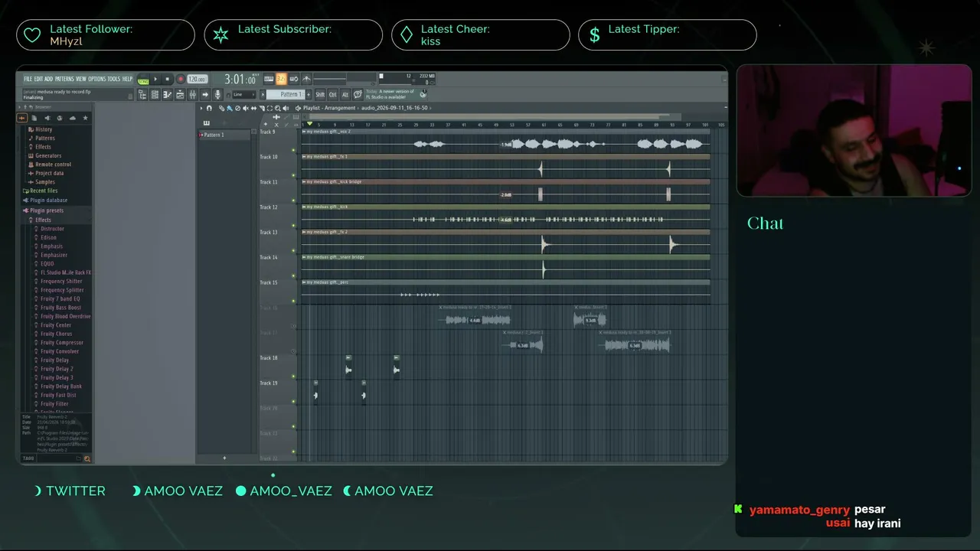Screen dimensions: 980x551
Task: Select the Draw pencil tool in playlist
Action: (x=222, y=108)
